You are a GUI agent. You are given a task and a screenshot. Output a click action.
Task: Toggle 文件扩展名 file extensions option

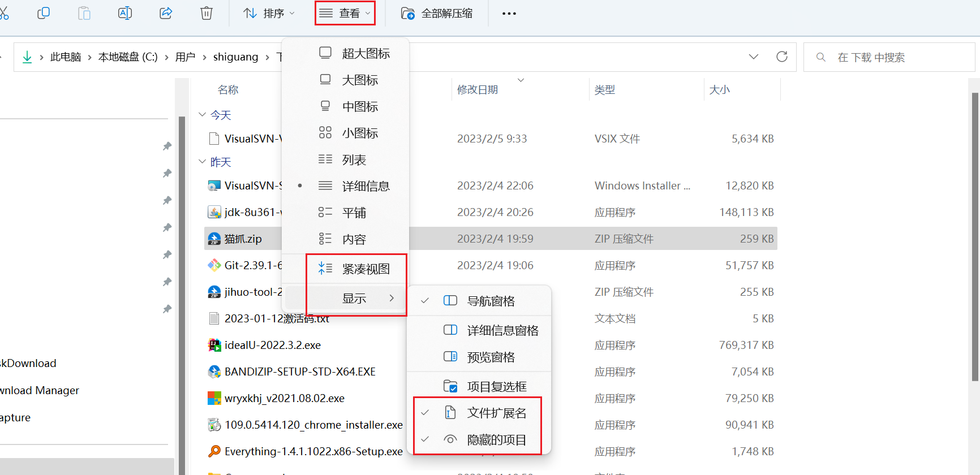[496, 413]
